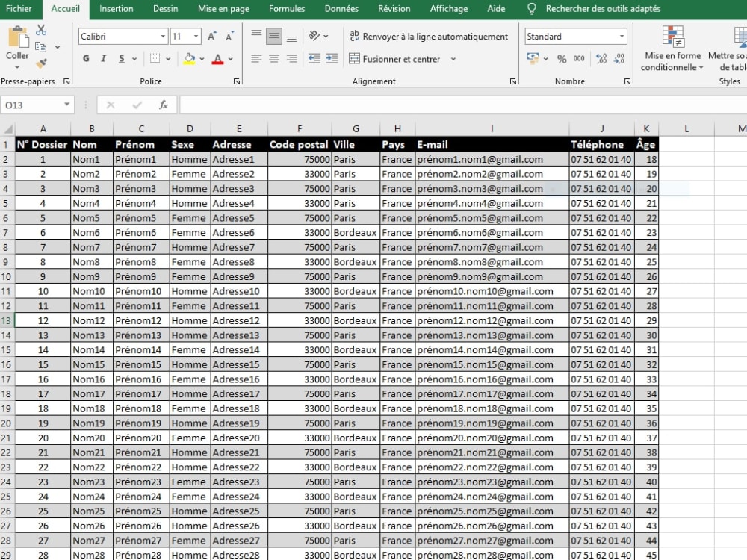
Task: Switch to Données tab
Action: pyautogui.click(x=341, y=8)
